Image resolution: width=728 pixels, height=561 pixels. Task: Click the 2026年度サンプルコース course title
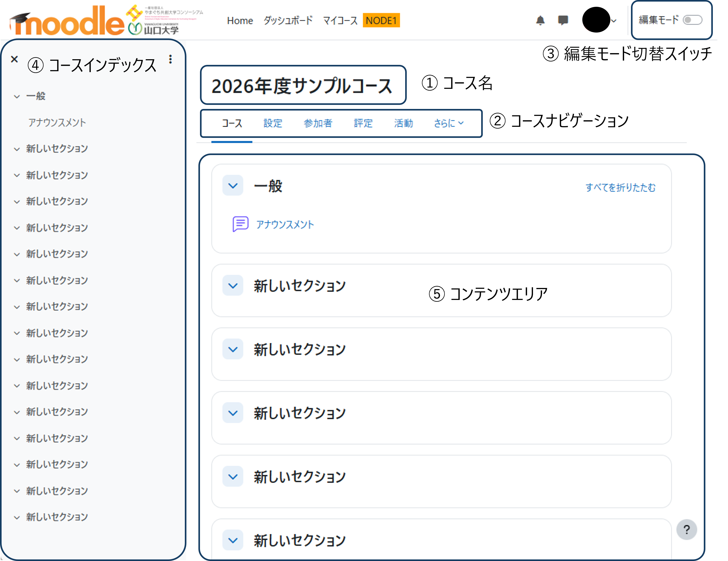tap(302, 86)
